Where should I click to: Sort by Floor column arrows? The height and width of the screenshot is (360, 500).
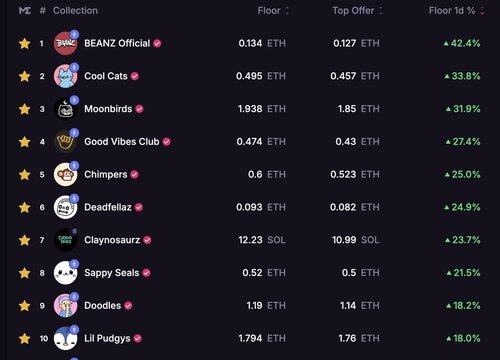point(287,11)
